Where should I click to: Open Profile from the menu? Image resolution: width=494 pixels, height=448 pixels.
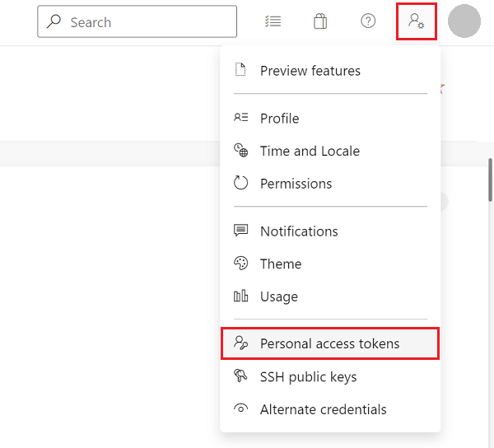[x=330, y=118]
